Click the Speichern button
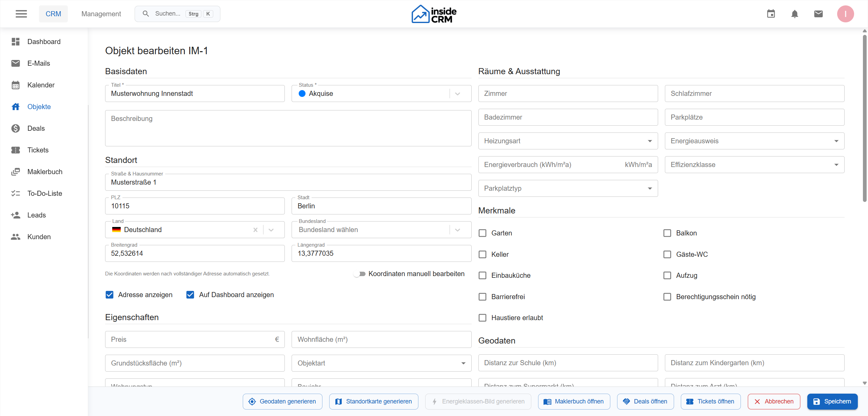The height and width of the screenshot is (416, 868). (x=833, y=401)
